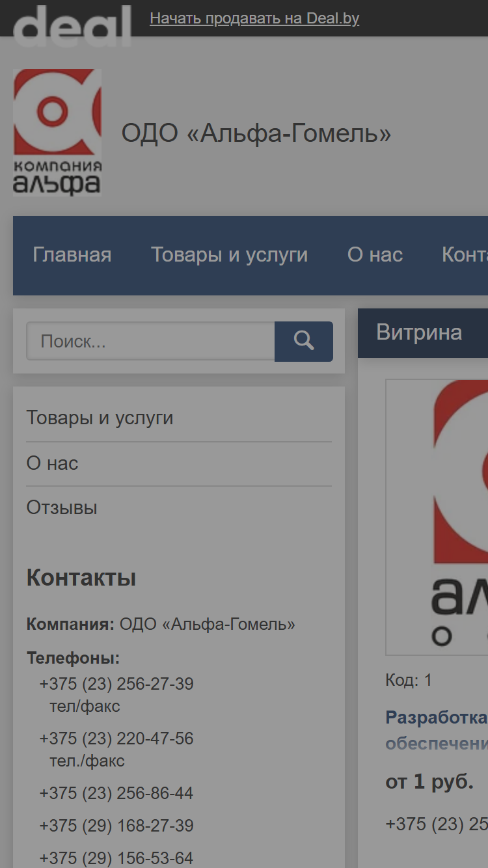Click phone +375 (29) 156-53-64
The height and width of the screenshot is (868, 488).
(x=116, y=858)
